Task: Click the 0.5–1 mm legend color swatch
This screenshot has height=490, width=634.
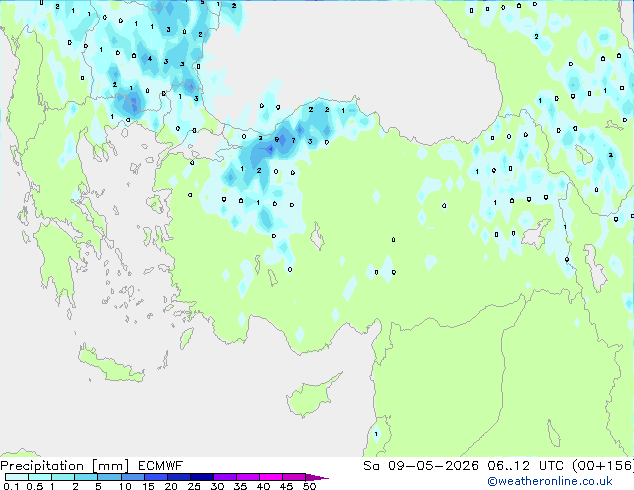Action: point(40,477)
